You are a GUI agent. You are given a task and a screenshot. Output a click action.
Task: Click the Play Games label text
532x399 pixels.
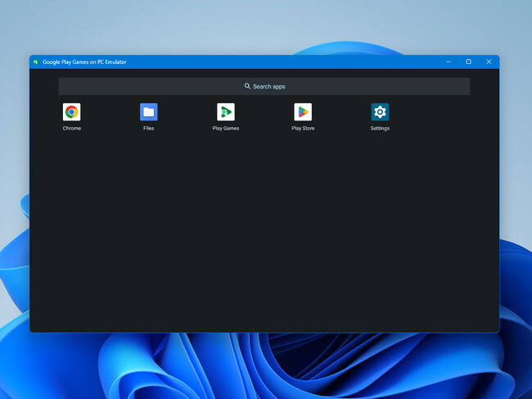click(x=226, y=129)
